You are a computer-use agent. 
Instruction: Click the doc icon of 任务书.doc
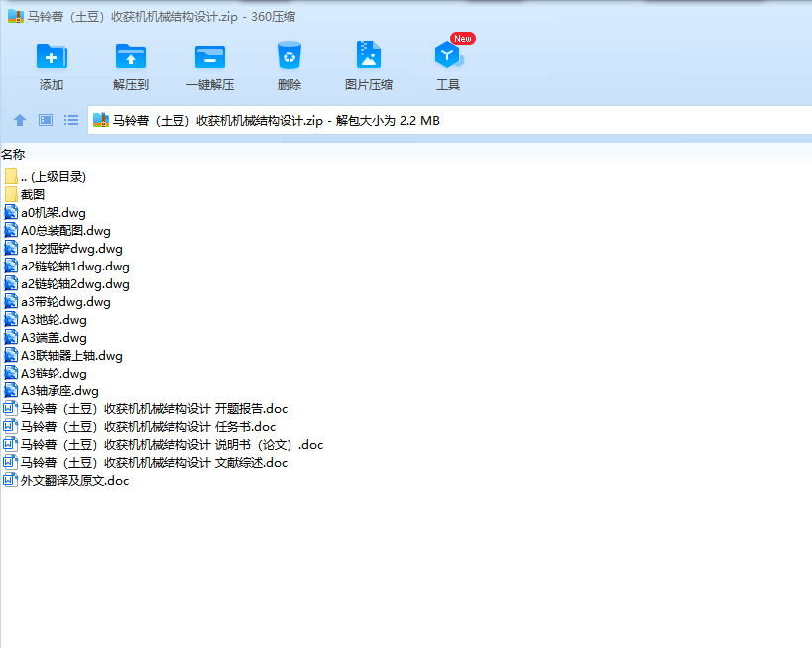pyautogui.click(x=10, y=426)
